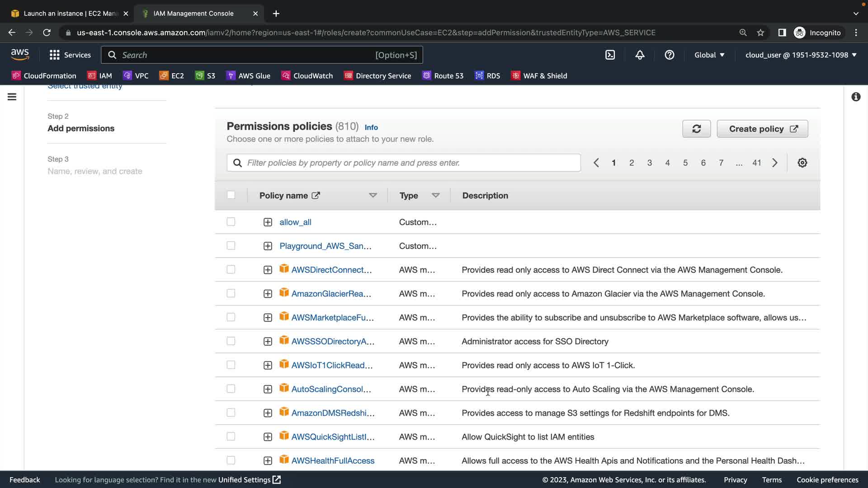Open AWS CloudShell terminal icon
This screenshot has height=488, width=868.
click(610, 55)
